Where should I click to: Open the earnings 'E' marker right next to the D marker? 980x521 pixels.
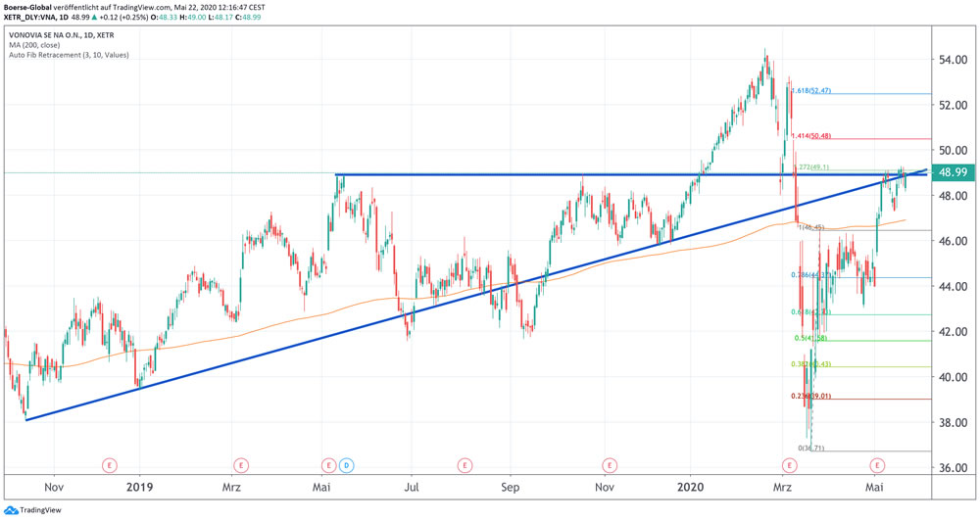point(329,465)
